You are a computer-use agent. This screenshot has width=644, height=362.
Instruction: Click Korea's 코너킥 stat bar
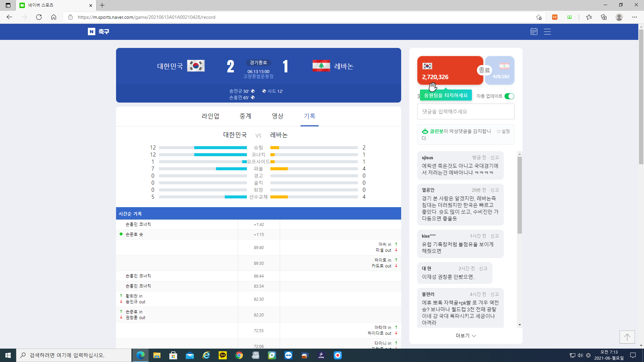coord(203,155)
